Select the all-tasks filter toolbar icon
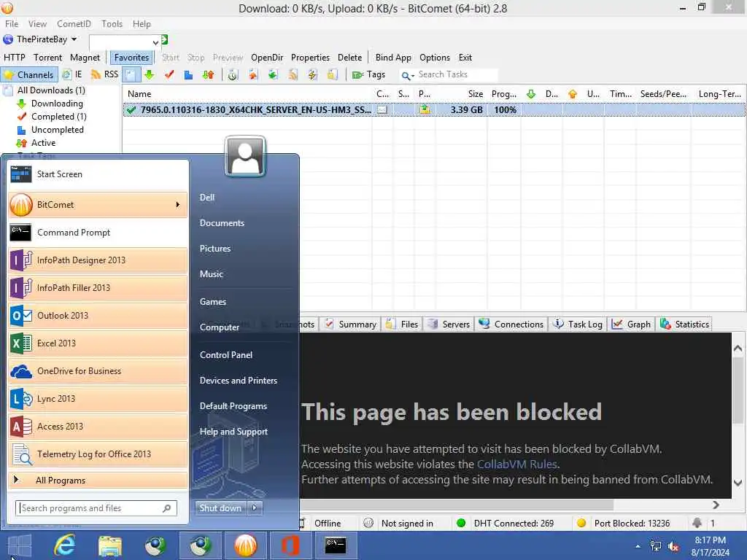This screenshot has width=747, height=560. [131, 75]
